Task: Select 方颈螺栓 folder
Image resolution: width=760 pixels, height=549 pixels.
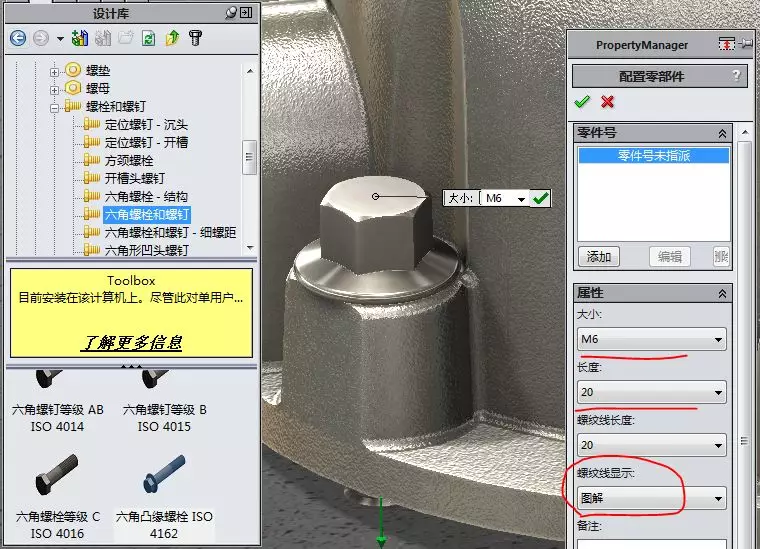Action: click(x=129, y=160)
